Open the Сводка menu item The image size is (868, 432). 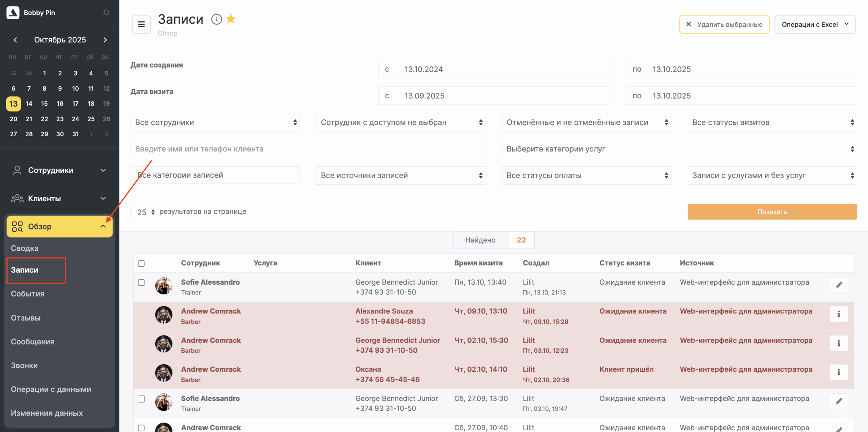pyautogui.click(x=25, y=248)
